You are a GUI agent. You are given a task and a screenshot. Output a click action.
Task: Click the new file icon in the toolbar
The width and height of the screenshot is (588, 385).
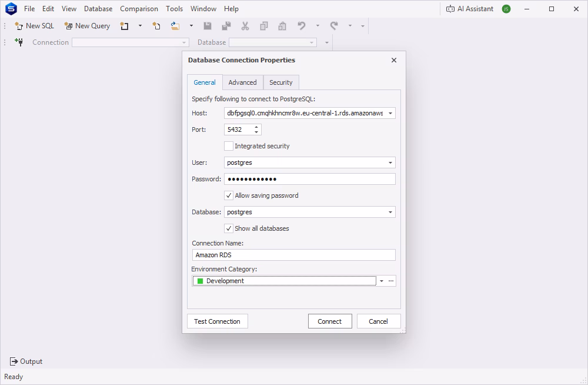(x=156, y=26)
